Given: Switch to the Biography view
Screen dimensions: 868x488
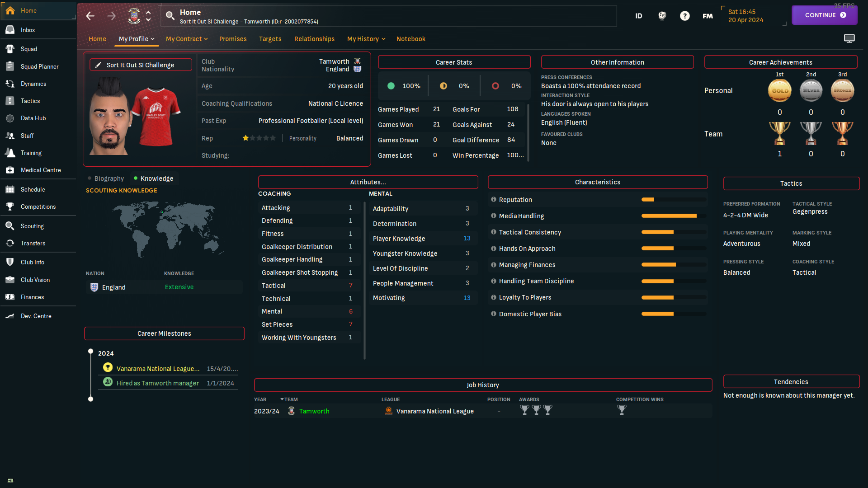Looking at the screenshot, I should (x=106, y=178).
